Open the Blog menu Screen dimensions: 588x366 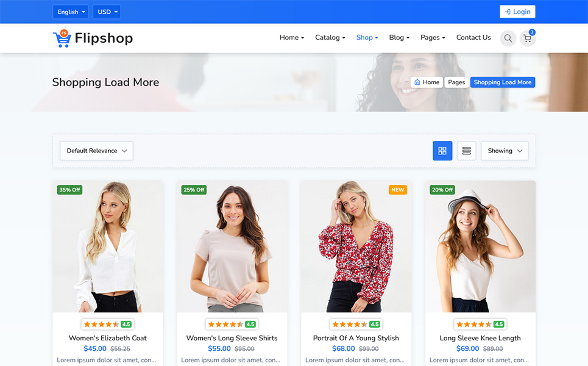point(399,38)
